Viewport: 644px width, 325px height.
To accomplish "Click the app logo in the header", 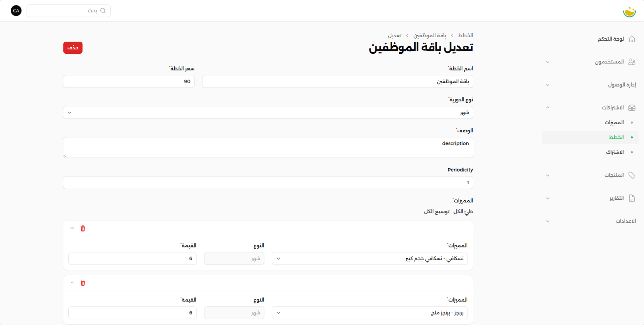I will click(629, 11).
